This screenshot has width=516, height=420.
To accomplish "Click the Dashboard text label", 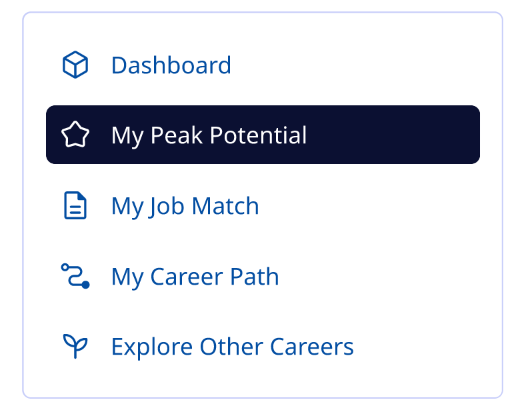I will [171, 65].
